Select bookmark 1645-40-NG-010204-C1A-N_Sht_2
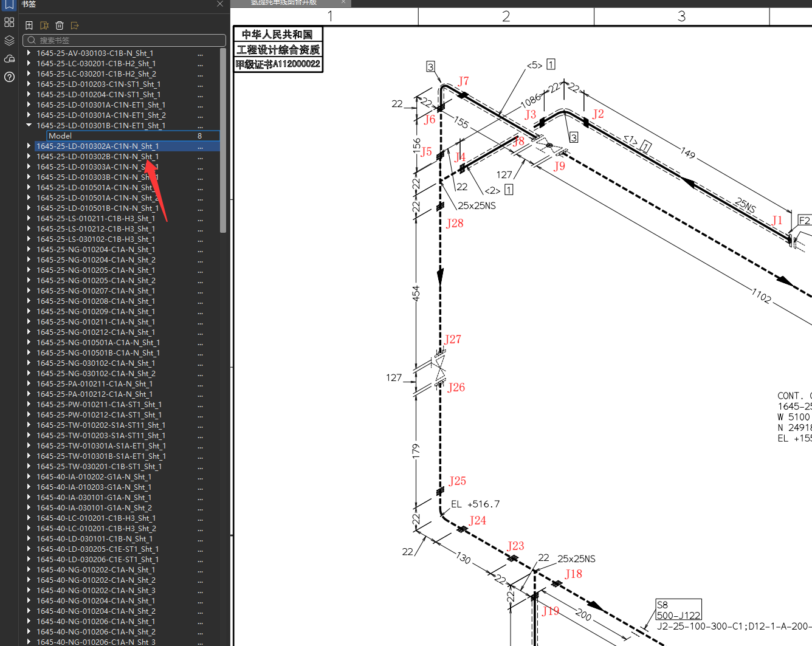The width and height of the screenshot is (812, 646). (95, 611)
